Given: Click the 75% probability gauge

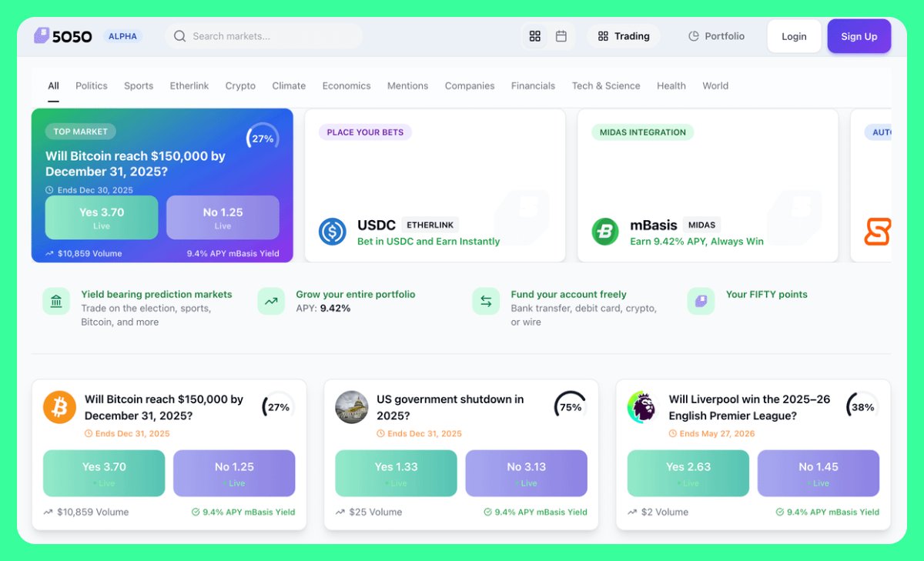Looking at the screenshot, I should tap(571, 407).
